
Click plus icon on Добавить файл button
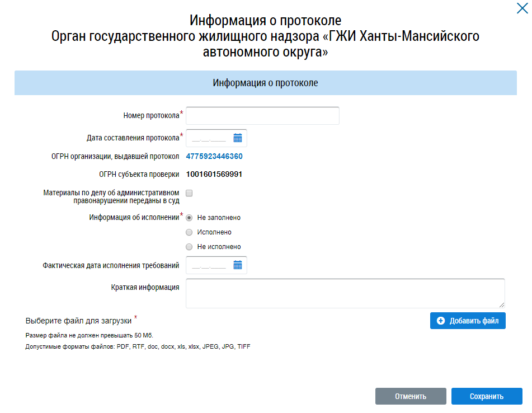(x=441, y=321)
